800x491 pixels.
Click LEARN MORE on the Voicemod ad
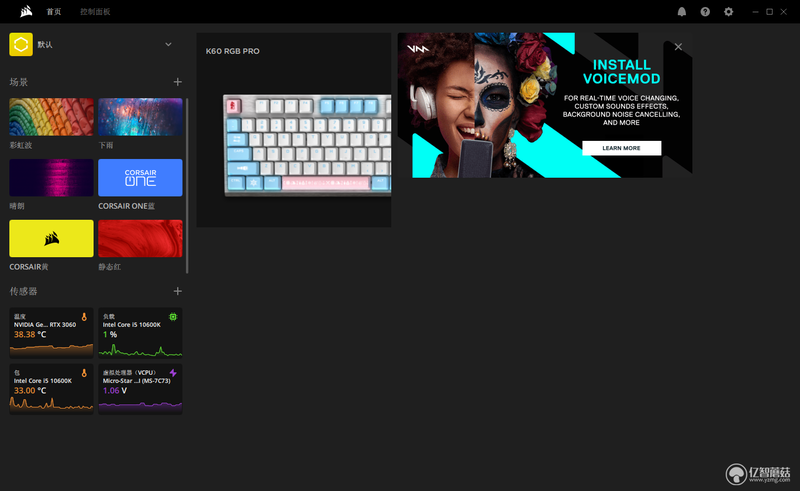point(621,148)
